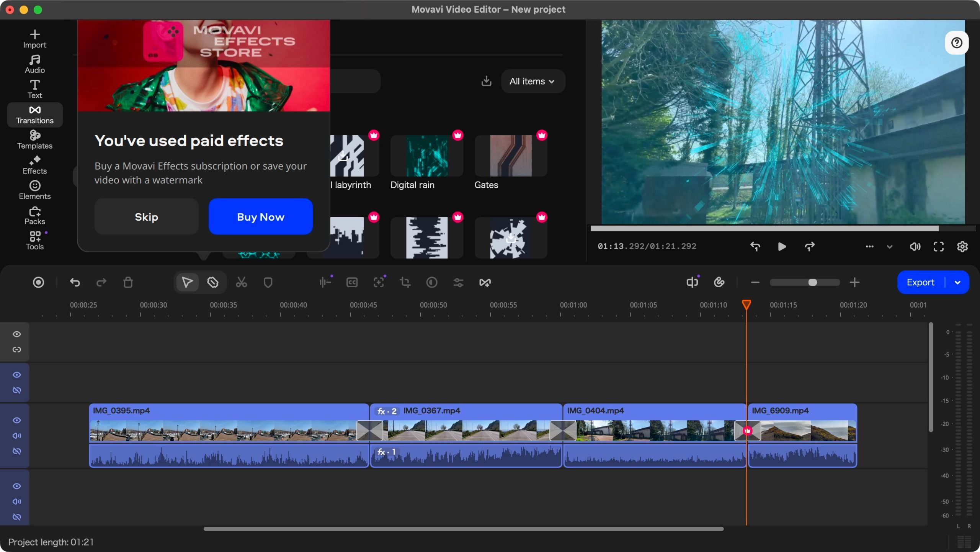Open the Audio library

[x=34, y=64]
